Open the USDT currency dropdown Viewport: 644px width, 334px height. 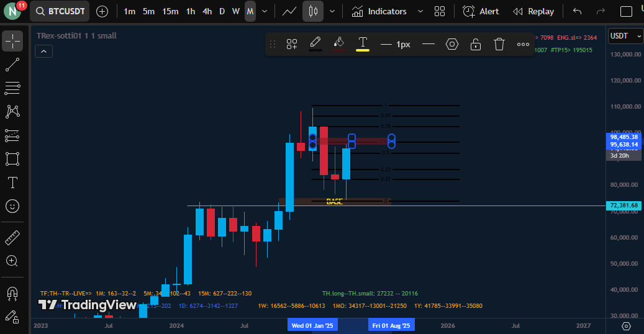click(625, 36)
